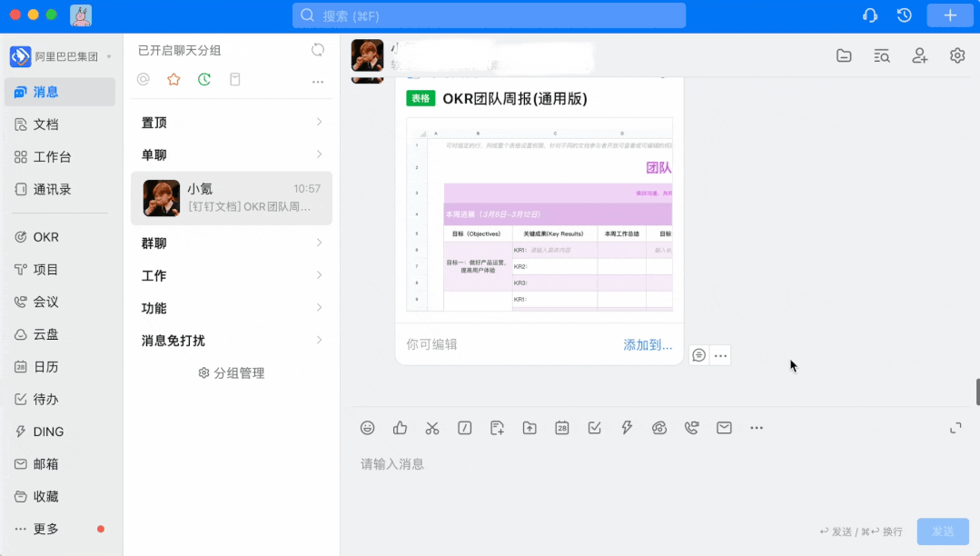Open the message more options dots

click(x=720, y=356)
